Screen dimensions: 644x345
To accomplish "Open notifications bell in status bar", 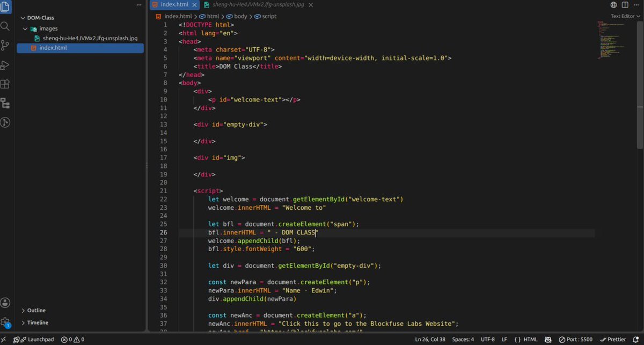I will pos(635,340).
